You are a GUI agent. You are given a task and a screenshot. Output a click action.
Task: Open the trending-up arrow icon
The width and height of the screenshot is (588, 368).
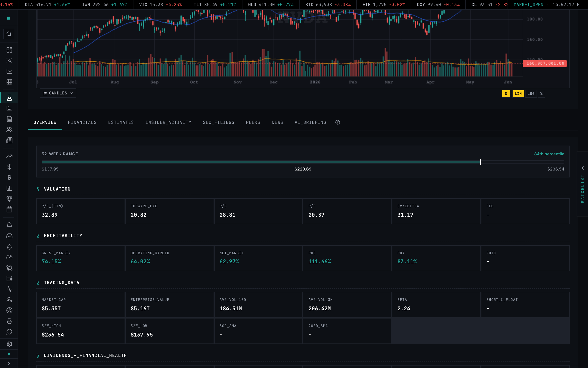9,156
